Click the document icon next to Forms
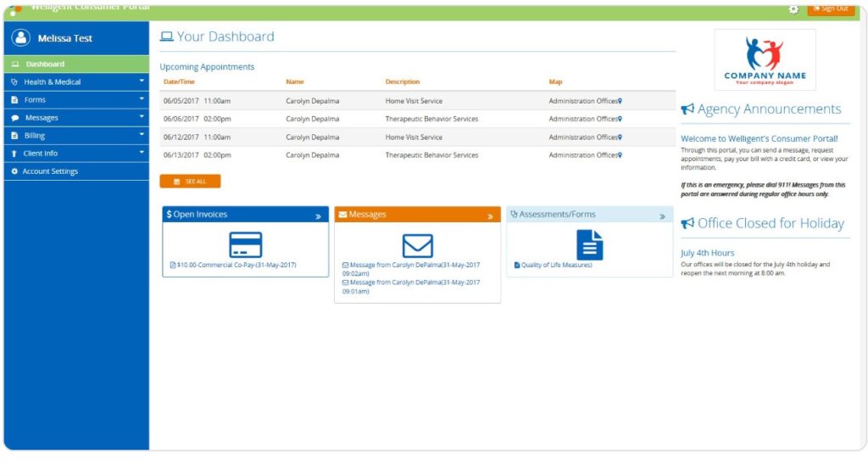The image size is (868, 476). (14, 100)
